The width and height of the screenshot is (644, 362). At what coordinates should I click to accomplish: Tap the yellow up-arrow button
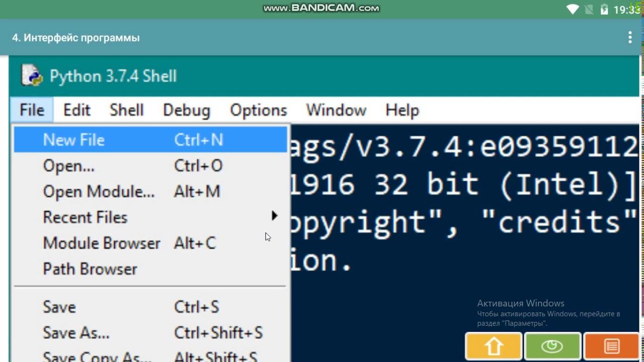click(x=494, y=346)
